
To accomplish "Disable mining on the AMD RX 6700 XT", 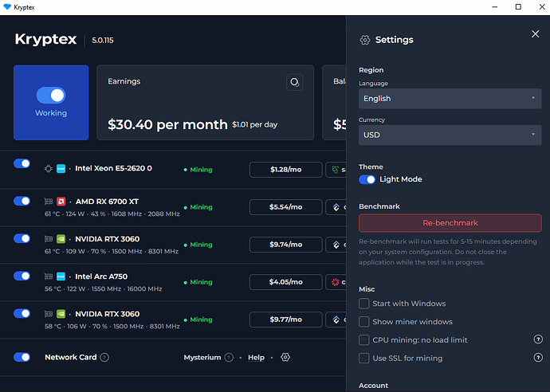I will 22,201.
